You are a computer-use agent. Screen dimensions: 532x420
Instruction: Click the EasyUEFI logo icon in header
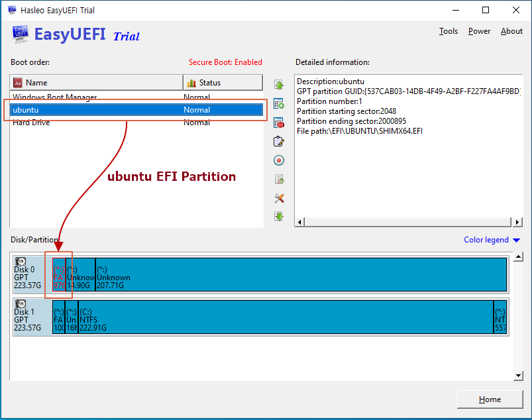click(20, 34)
